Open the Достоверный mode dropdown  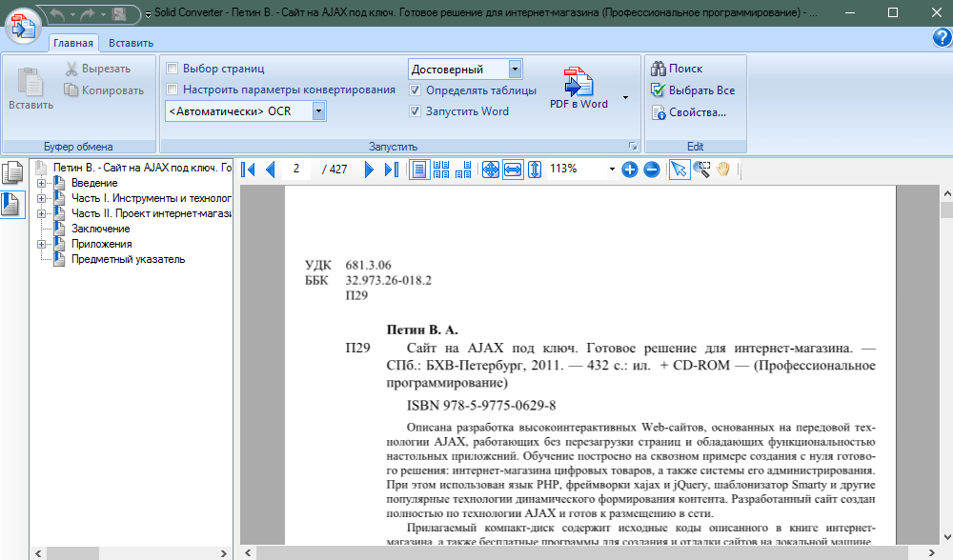click(515, 69)
